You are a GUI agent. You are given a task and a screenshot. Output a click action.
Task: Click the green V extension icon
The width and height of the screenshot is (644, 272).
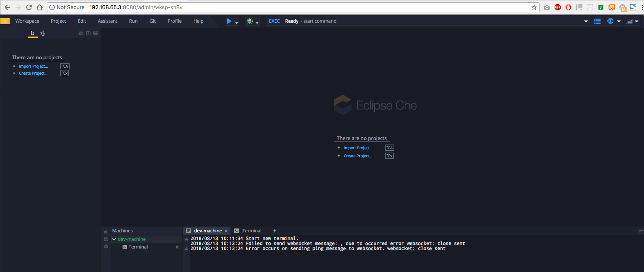601,7
